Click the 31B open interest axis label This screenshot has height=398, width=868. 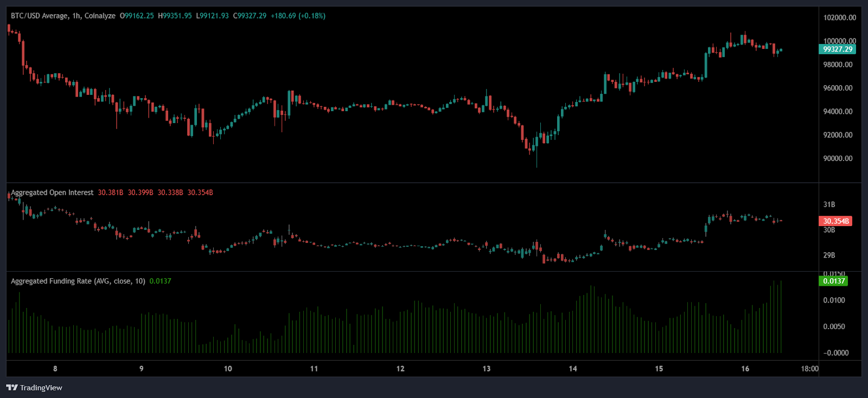[829, 204]
